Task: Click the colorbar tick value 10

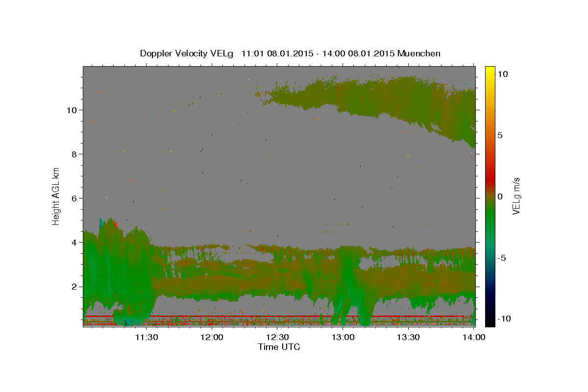Action: point(502,74)
